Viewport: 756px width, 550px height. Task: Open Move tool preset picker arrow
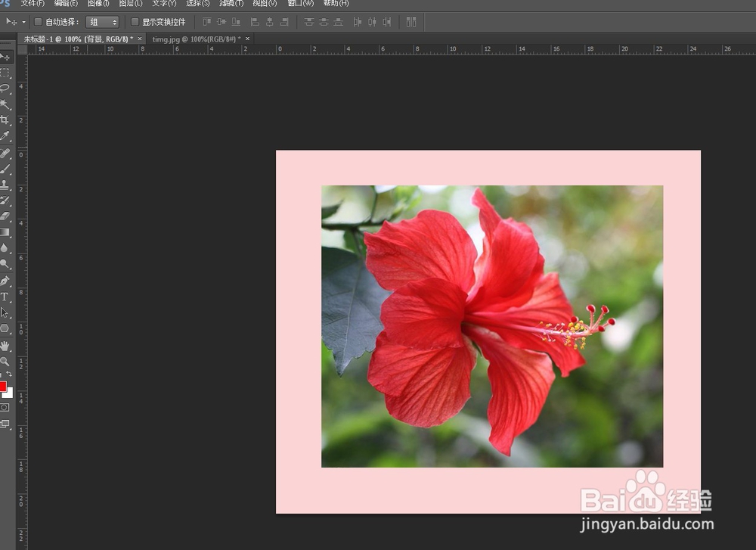point(23,22)
